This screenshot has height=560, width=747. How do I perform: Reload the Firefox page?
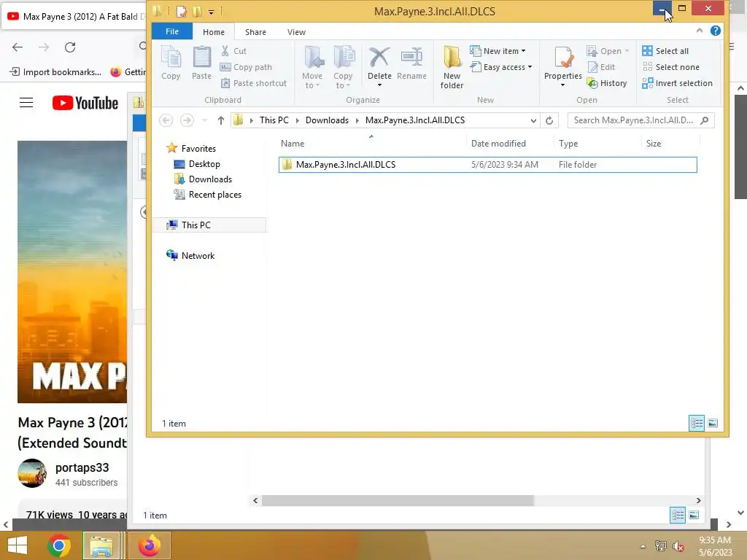tap(70, 47)
